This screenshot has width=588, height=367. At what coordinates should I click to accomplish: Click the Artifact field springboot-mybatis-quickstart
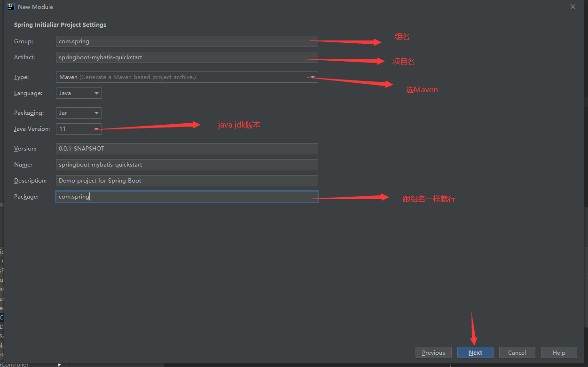pos(187,57)
